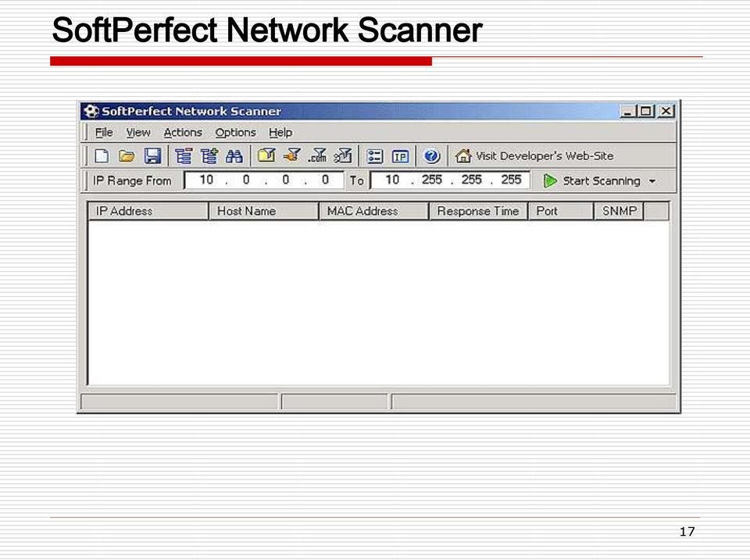Click the Port column header
Screen dimensions: 750x560
point(561,211)
